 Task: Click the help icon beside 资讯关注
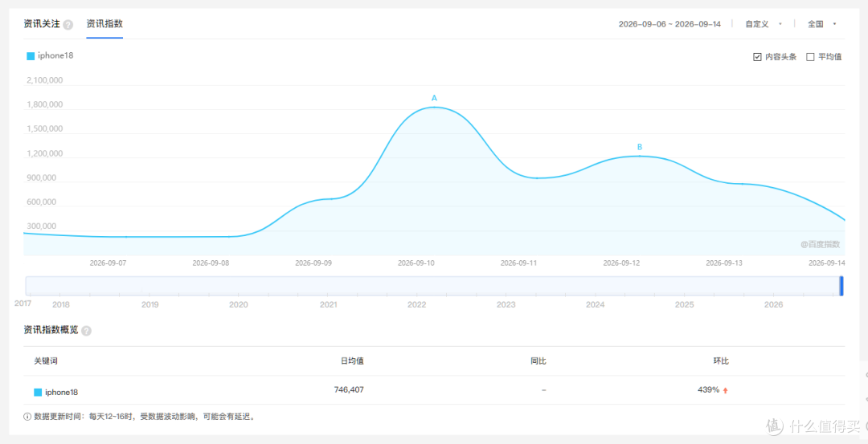tap(68, 25)
